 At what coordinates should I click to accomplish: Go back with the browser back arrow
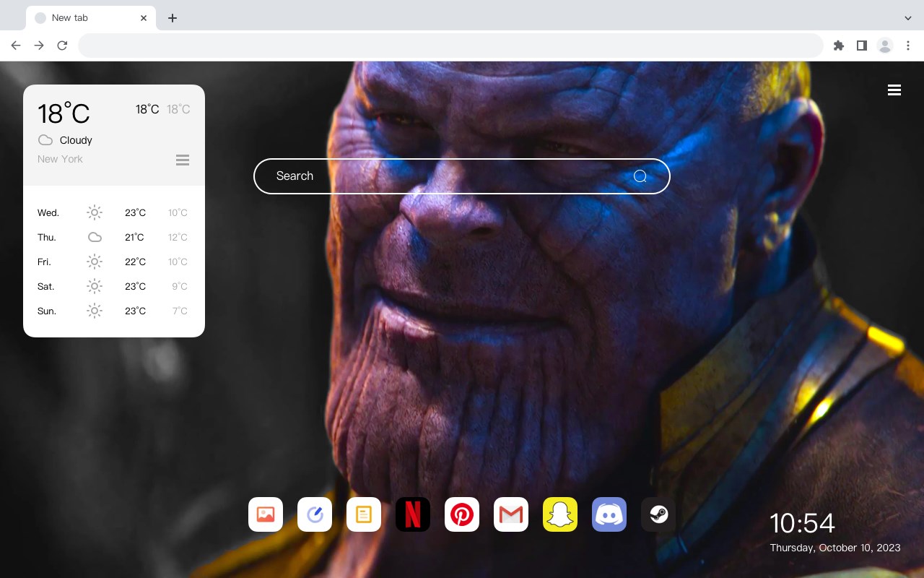click(16, 46)
